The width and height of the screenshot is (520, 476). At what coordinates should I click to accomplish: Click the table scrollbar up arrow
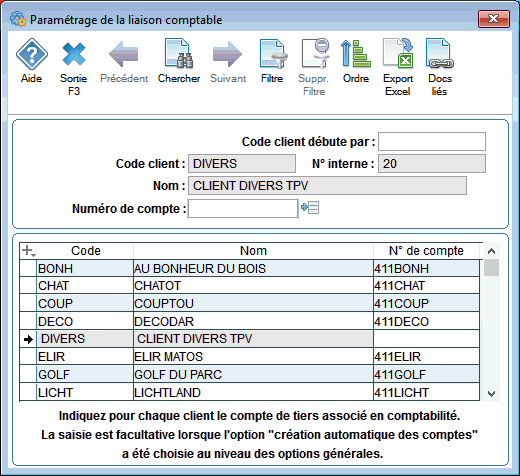491,251
